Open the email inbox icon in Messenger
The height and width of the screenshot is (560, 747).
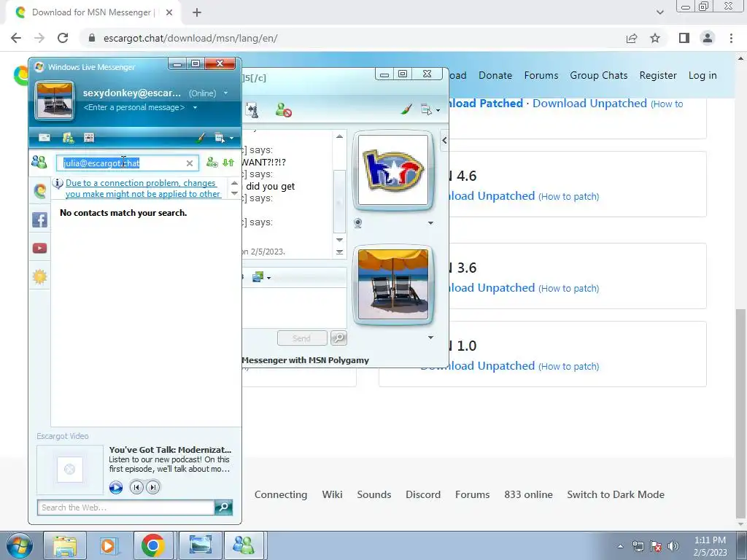[x=44, y=138]
